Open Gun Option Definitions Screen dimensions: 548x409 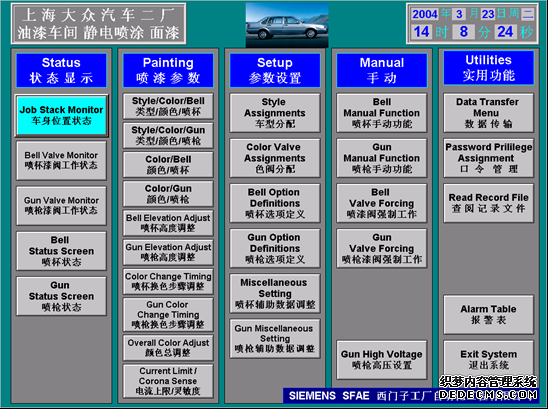pos(275,248)
